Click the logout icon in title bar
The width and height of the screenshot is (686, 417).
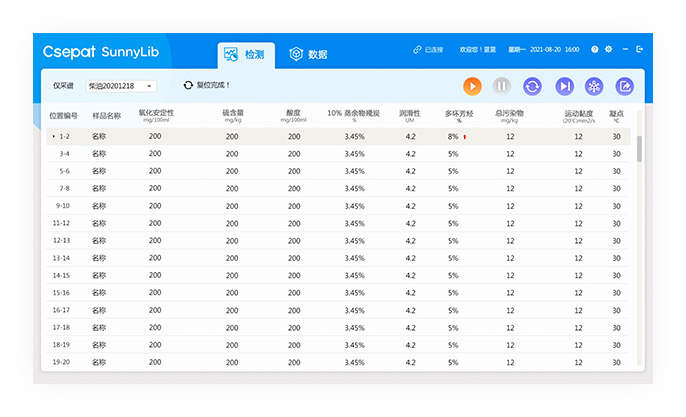pyautogui.click(x=640, y=49)
